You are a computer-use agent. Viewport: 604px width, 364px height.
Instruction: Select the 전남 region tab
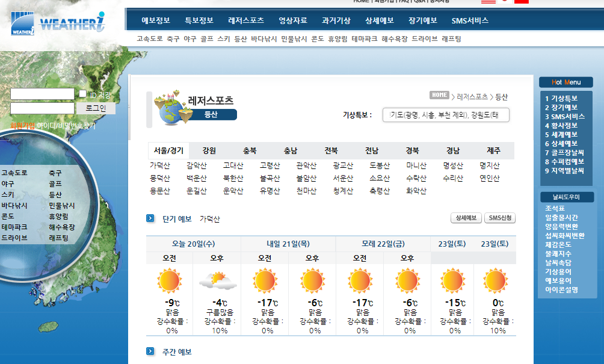click(372, 150)
